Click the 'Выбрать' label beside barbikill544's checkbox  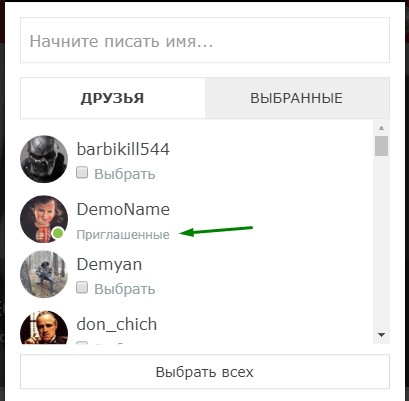125,174
